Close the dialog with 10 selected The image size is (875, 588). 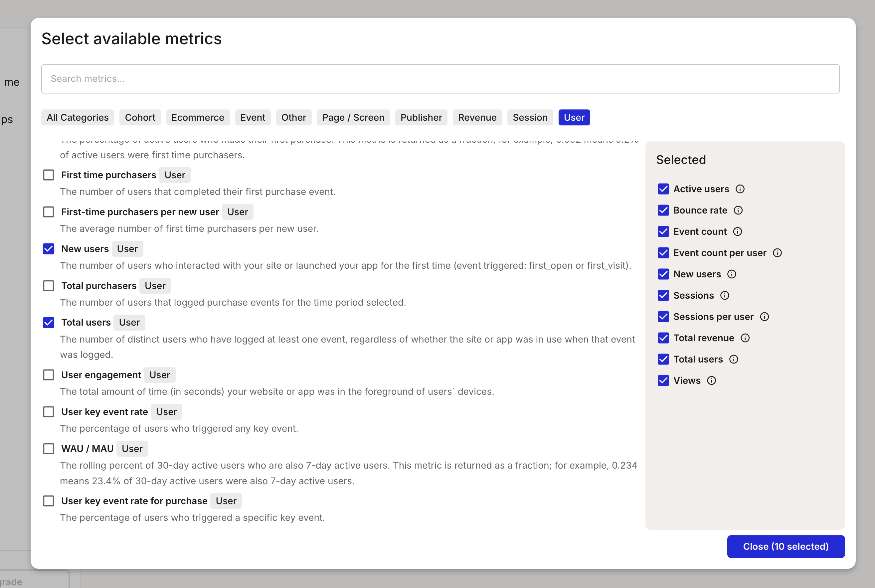pyautogui.click(x=786, y=546)
